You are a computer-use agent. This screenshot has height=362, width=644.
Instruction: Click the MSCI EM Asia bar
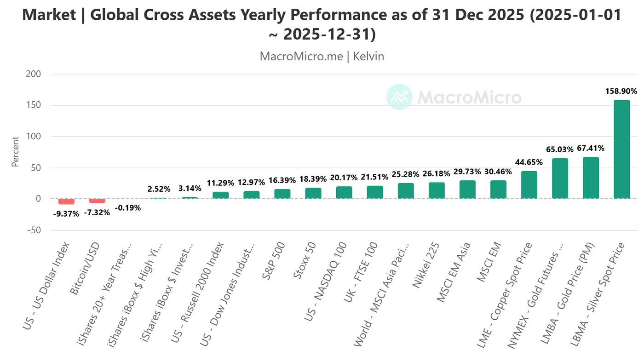pyautogui.click(x=467, y=190)
